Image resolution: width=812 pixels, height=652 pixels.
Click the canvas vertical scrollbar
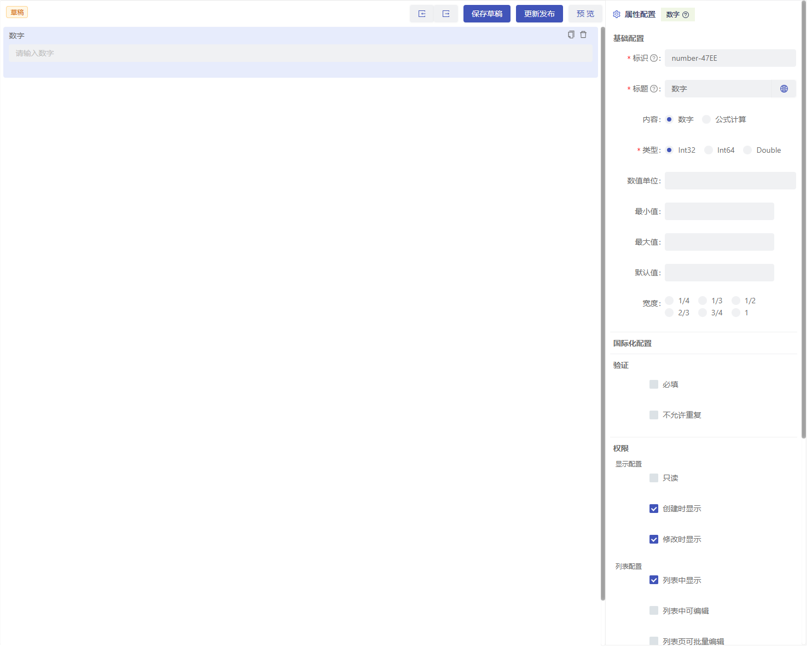[603, 313]
